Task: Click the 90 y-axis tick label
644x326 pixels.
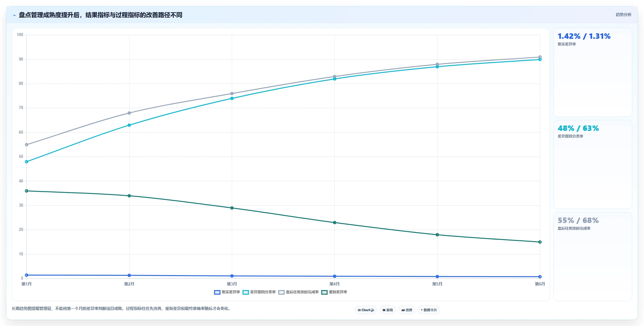Action: (21, 59)
